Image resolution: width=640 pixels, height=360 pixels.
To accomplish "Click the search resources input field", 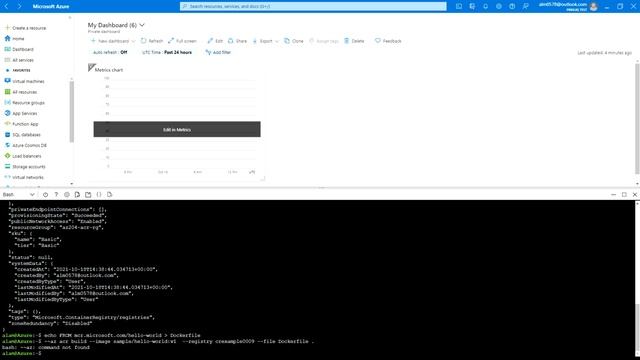I will 313,7.
